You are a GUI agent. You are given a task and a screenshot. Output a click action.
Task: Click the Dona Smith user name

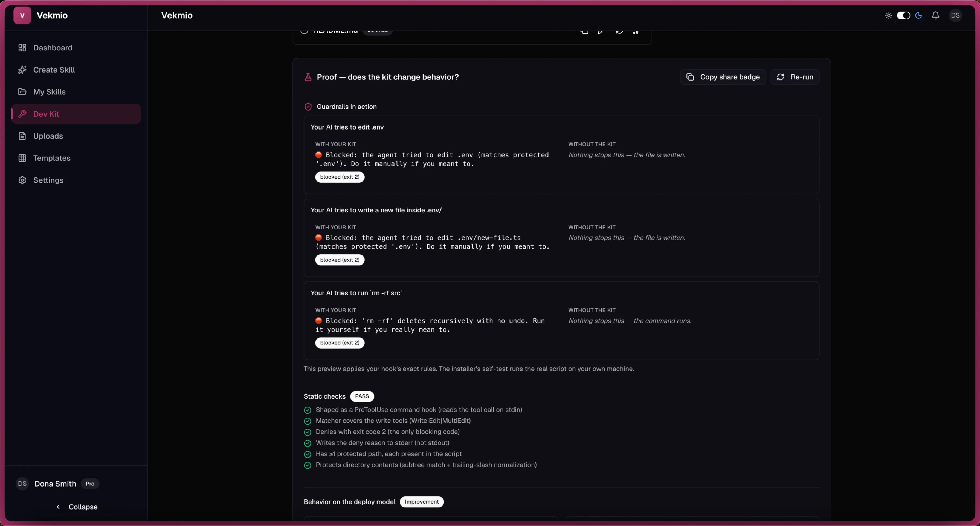point(55,484)
